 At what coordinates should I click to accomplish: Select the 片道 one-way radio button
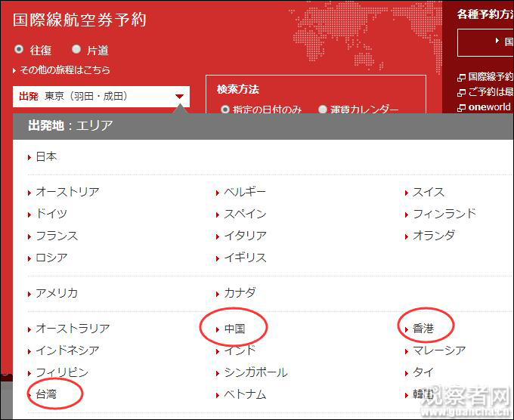coord(76,49)
